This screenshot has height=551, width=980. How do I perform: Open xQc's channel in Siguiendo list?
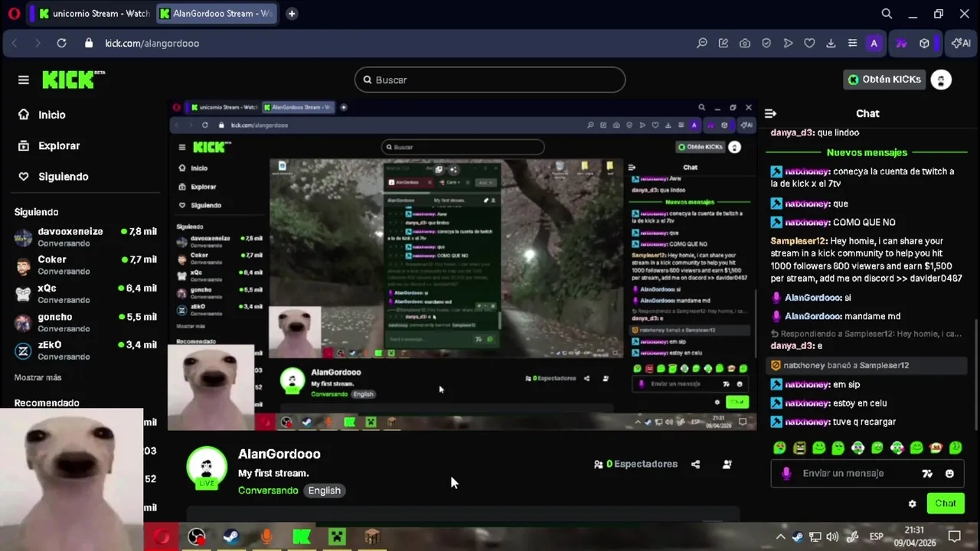click(x=86, y=294)
